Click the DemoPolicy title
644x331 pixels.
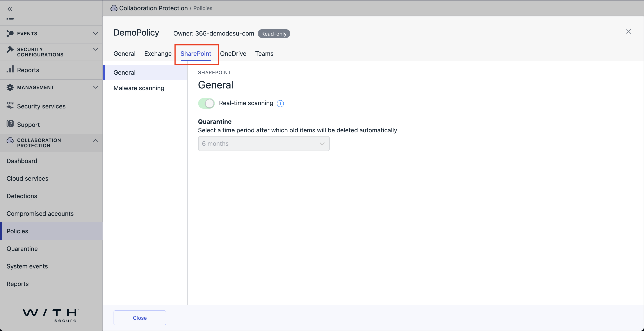(136, 32)
